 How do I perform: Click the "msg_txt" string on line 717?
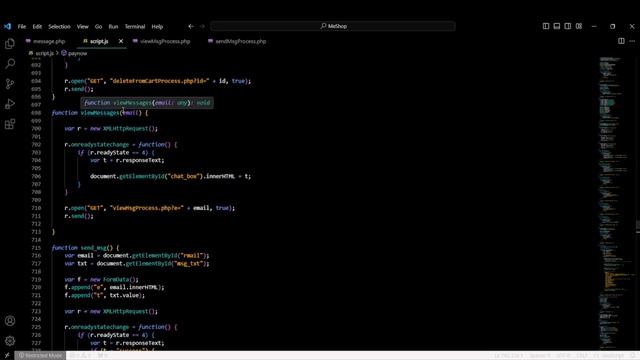coord(187,264)
